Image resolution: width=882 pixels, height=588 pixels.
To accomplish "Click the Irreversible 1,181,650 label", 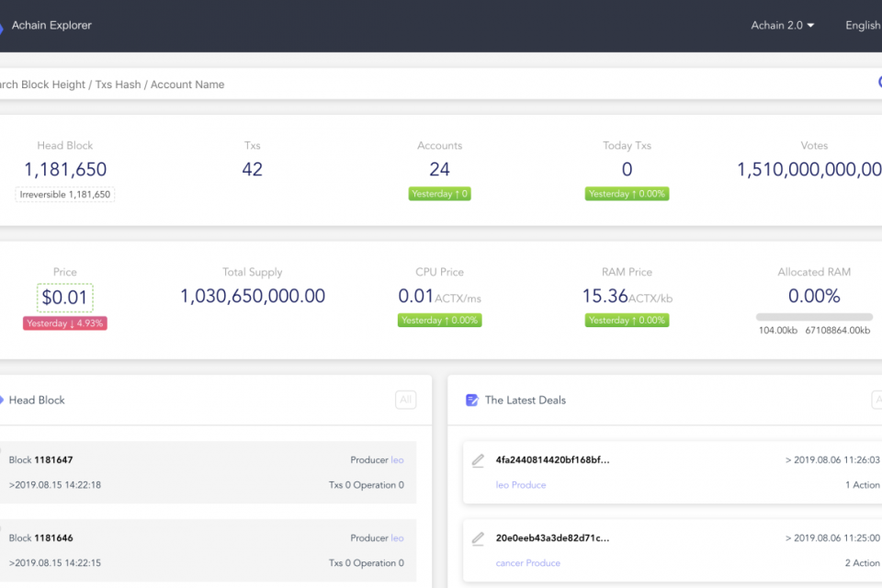I will [x=64, y=195].
